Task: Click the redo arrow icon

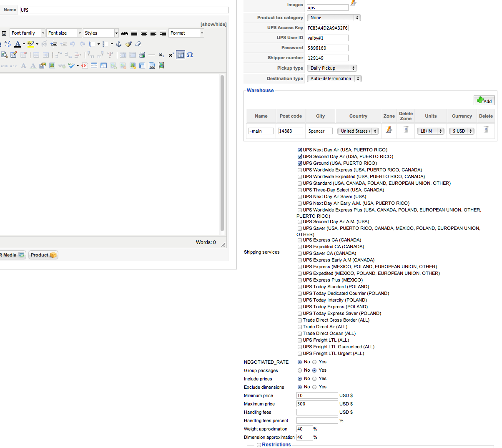Action: click(82, 44)
